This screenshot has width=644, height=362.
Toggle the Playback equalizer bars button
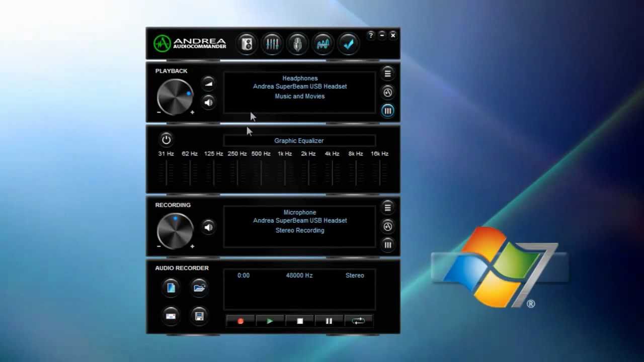[x=387, y=111]
